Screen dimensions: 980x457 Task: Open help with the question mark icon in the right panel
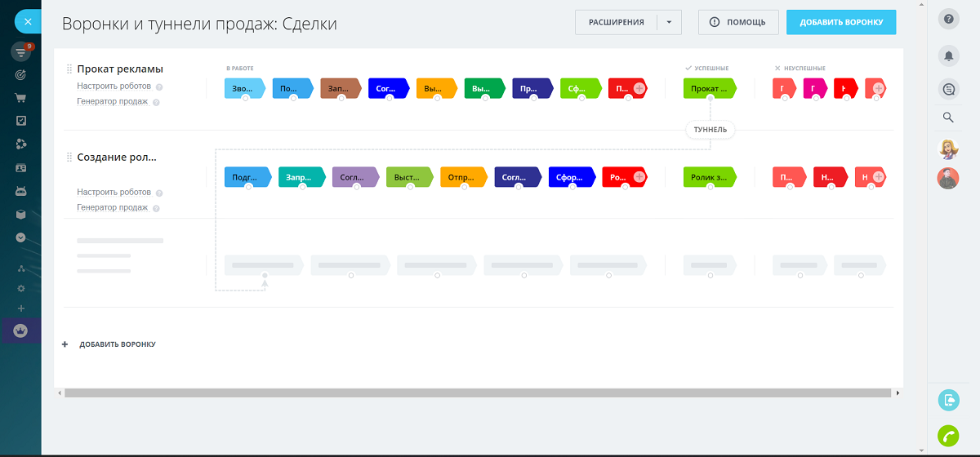(948, 20)
